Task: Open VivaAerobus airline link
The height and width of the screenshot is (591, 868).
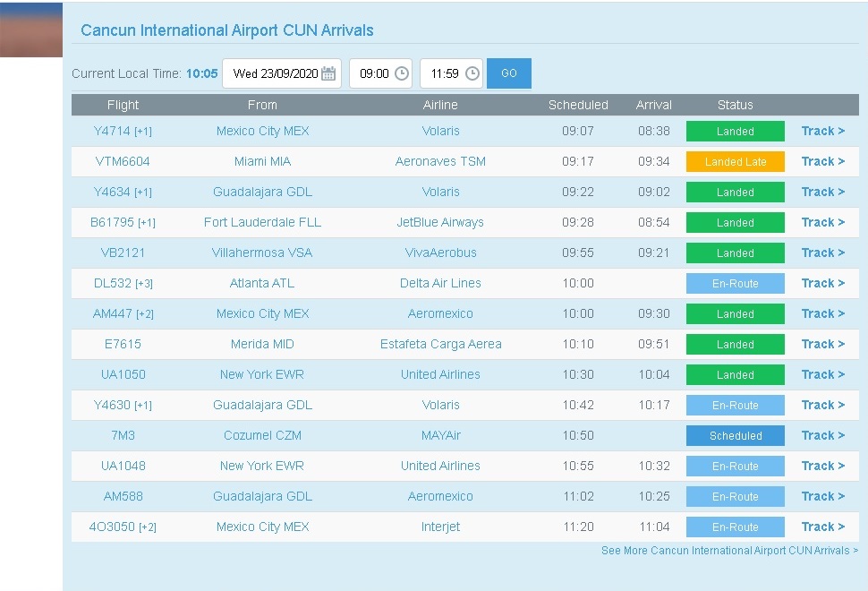Action: [x=440, y=253]
